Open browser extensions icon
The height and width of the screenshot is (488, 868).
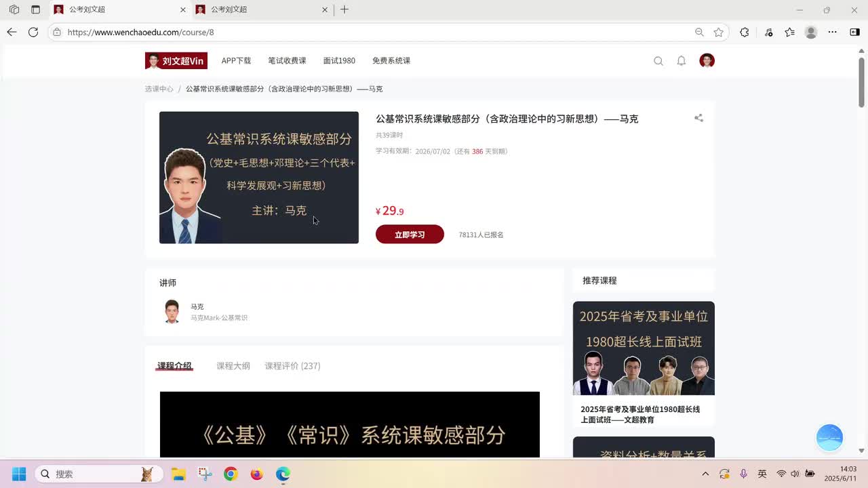(x=745, y=32)
